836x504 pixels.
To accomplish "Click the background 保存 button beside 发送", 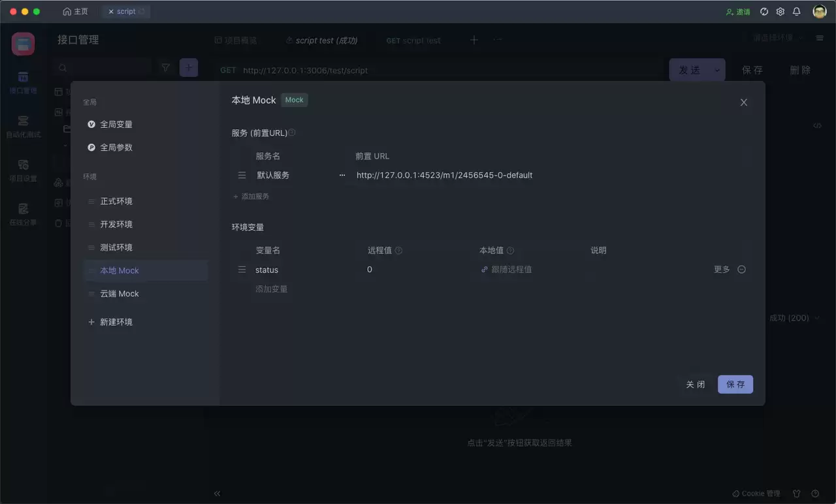I will [x=752, y=70].
